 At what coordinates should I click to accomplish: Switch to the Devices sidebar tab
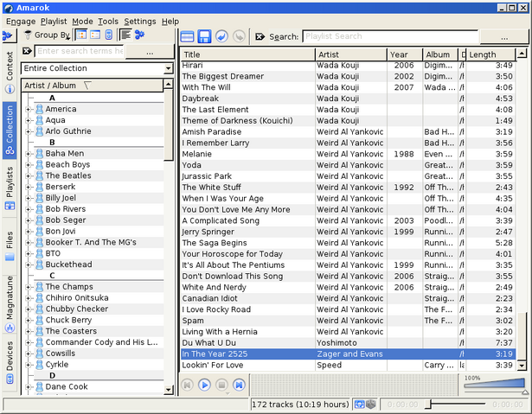click(x=10, y=362)
